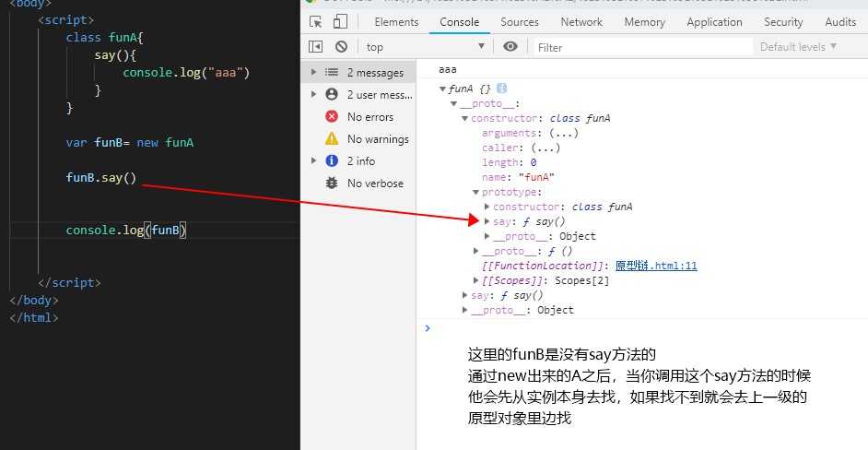Reveal the arguments: (...) getter value
The height and width of the screenshot is (450, 868).
564,133
